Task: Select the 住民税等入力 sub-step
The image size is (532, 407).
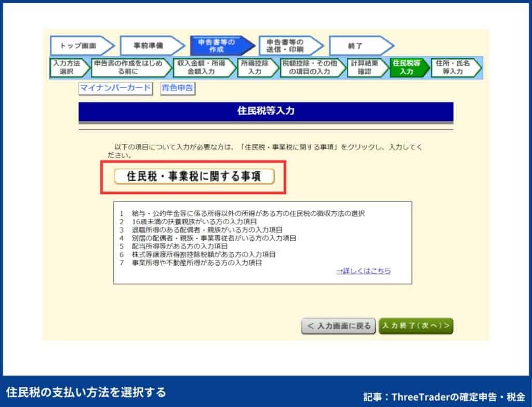Action: (409, 67)
